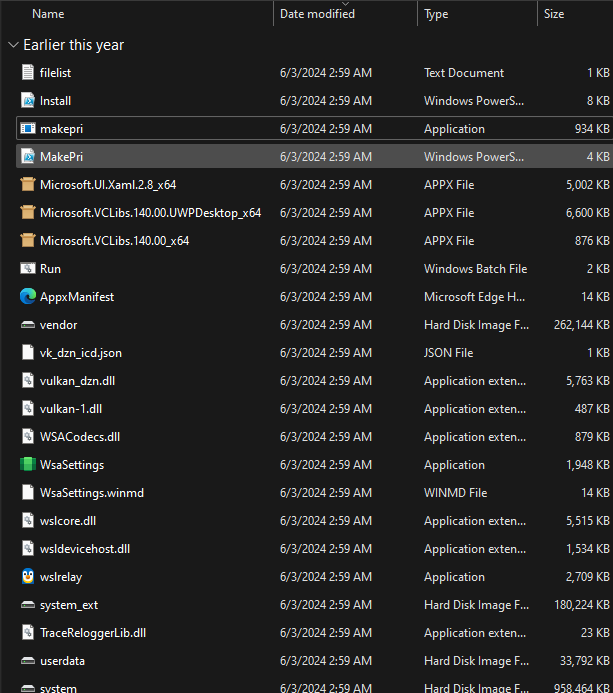Screen dimensions: 613x693
Task: Select the system_ext file name
Action: (x=69, y=605)
